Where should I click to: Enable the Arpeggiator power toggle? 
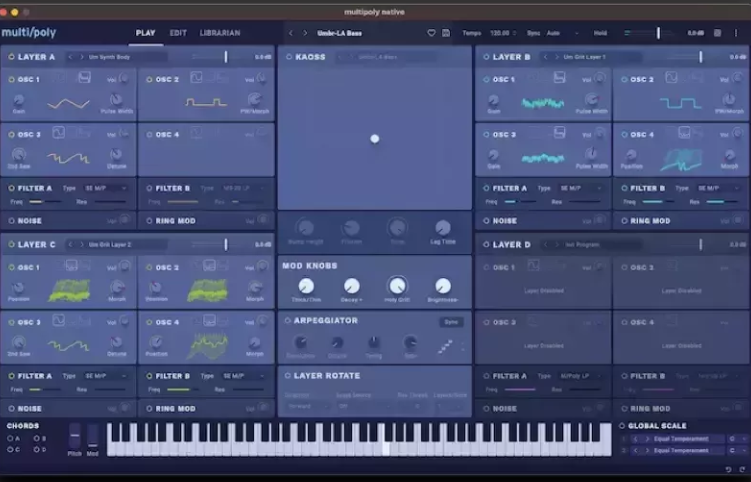pyautogui.click(x=287, y=321)
